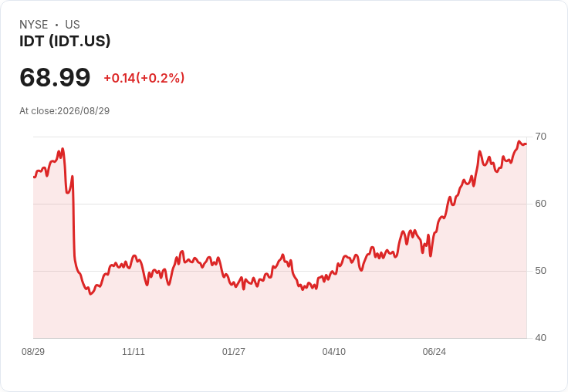Click the latest data point at chart line end
The image size is (568, 392).
[x=526, y=144]
